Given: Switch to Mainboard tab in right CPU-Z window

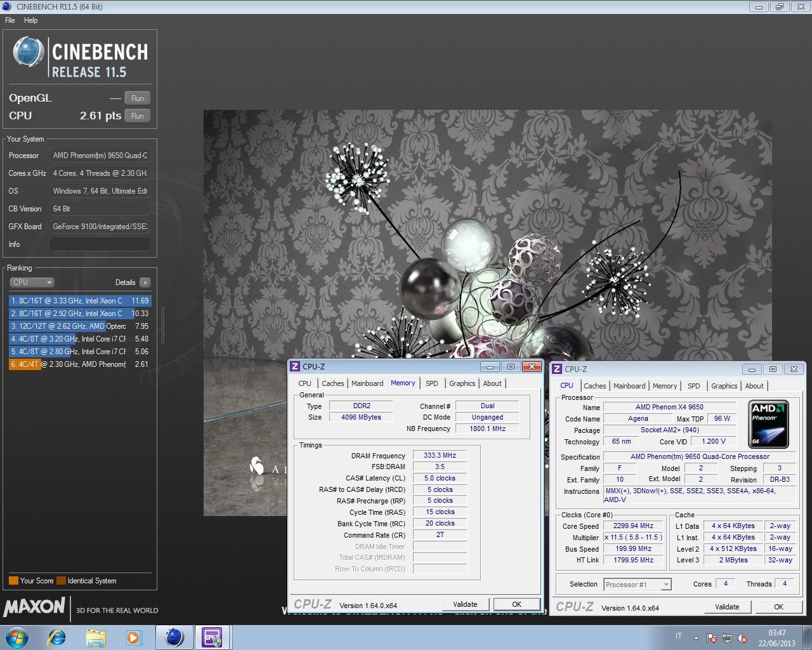Looking at the screenshot, I should [629, 386].
